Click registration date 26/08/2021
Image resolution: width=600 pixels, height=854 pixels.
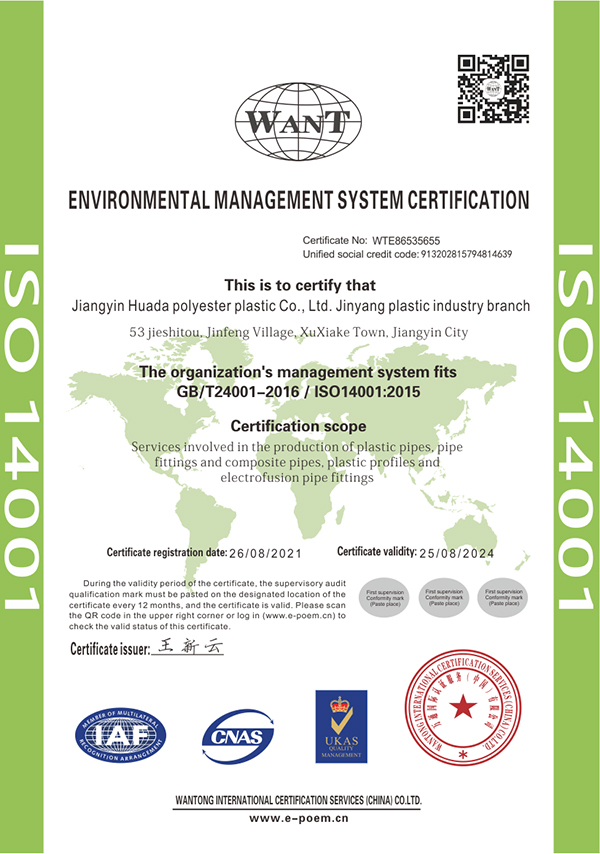(265, 553)
